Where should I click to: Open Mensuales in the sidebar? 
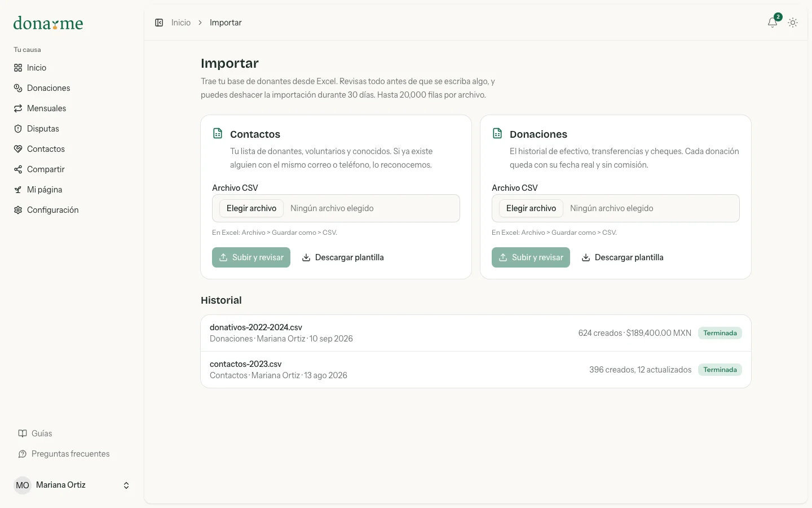(x=72, y=108)
